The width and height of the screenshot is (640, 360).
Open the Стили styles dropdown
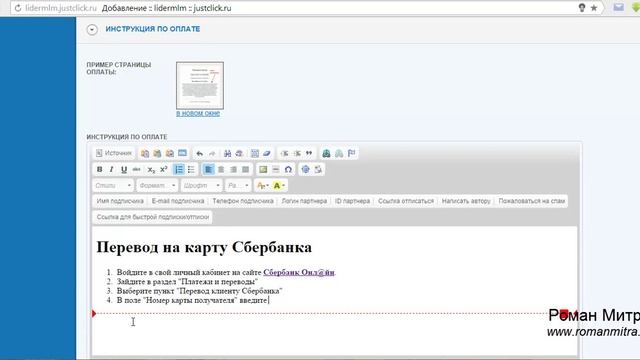tap(113, 186)
